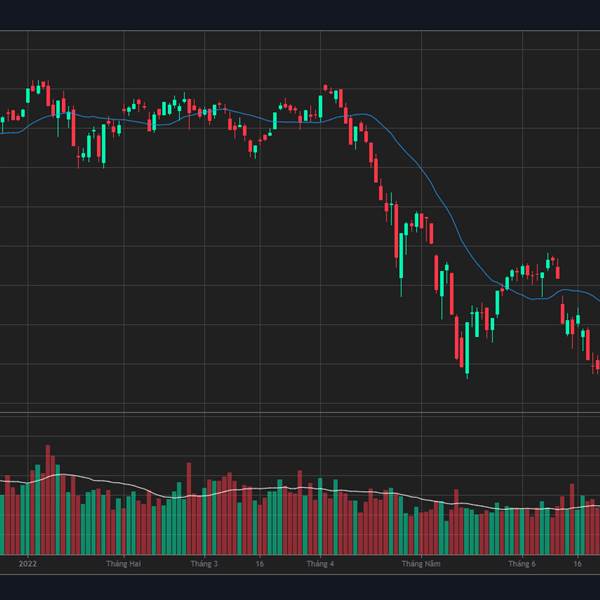Click the 2022 time axis label
Screen dimensions: 600x600
(28, 564)
